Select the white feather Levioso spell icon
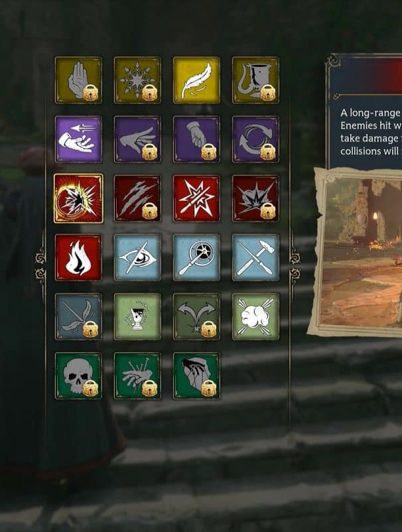Viewport: 402px width, 532px height. pyautogui.click(x=196, y=80)
